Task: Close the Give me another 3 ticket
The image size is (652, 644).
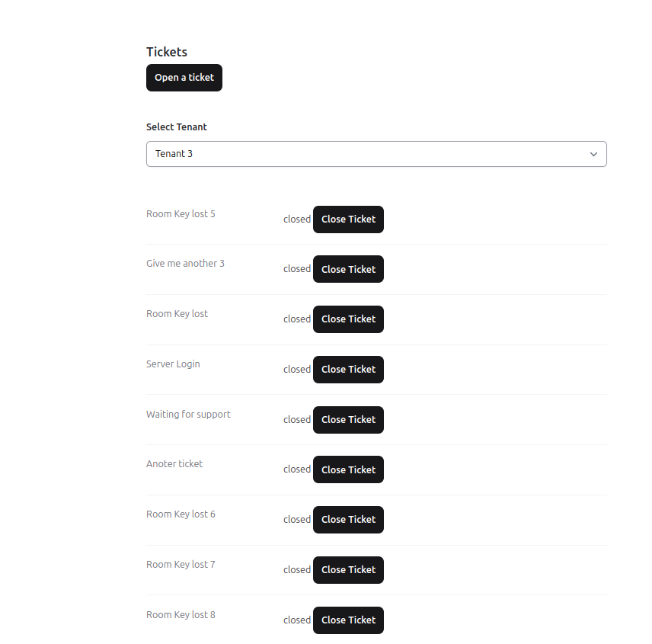Action: [x=348, y=269]
